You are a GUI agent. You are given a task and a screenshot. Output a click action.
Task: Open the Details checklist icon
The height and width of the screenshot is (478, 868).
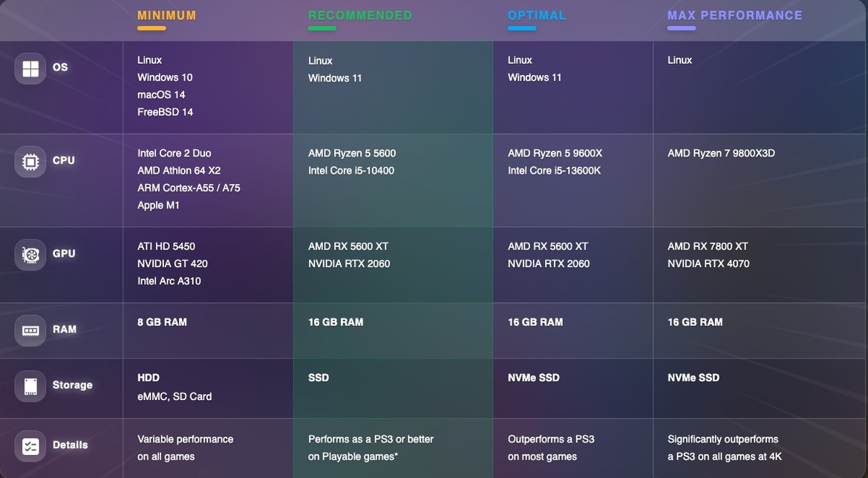[x=30, y=446]
